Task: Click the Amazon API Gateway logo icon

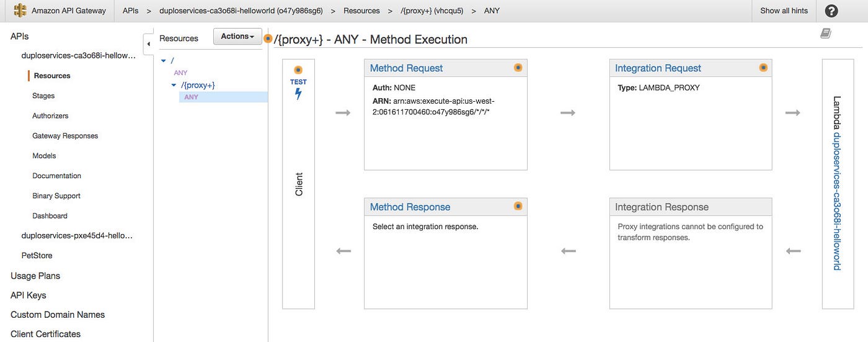Action: [20, 11]
